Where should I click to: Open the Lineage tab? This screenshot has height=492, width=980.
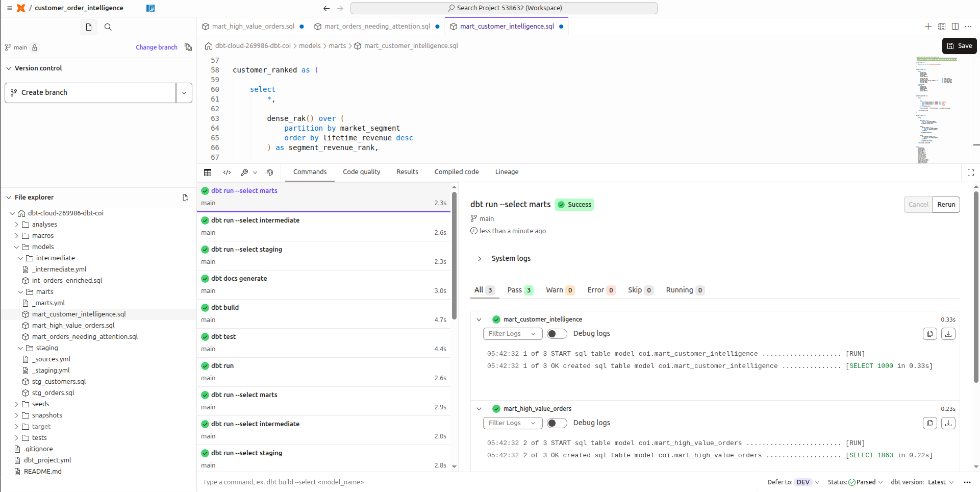click(x=507, y=172)
